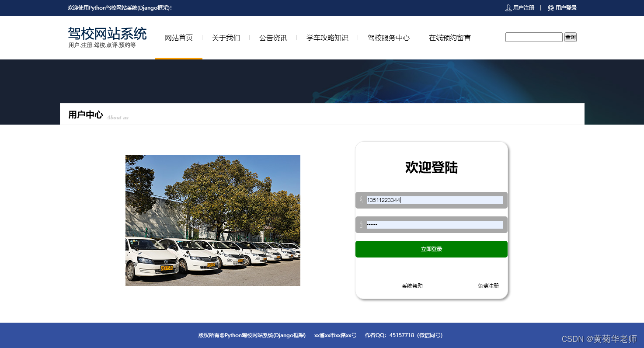
Task: Click inside the search input box
Action: click(x=533, y=37)
